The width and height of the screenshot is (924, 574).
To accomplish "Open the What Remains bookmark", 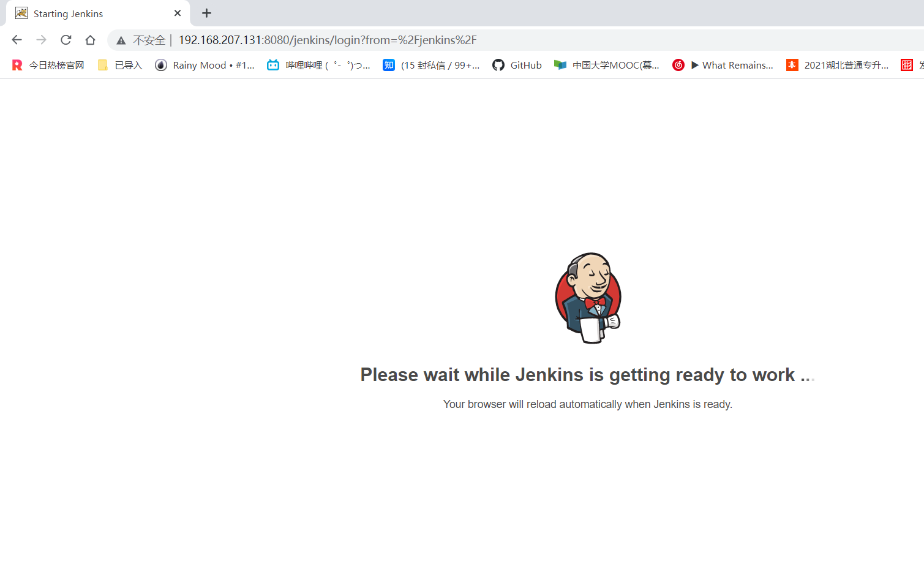I will [723, 65].
